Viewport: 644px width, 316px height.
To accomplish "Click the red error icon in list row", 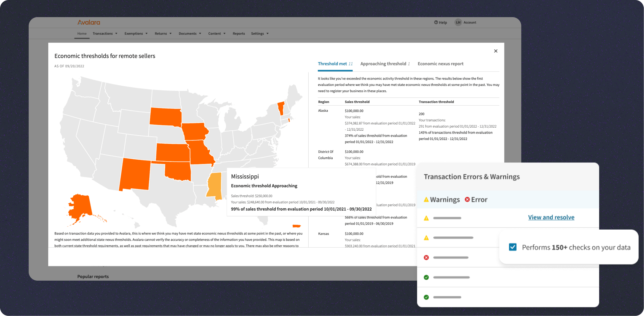I will (426, 257).
